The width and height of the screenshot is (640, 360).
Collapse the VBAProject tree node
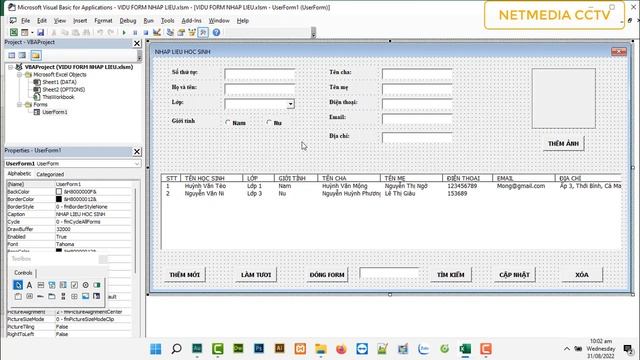pyautogui.click(x=11, y=67)
